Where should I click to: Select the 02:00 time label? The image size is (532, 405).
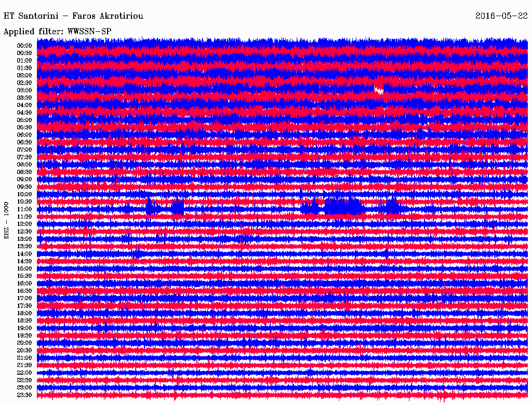(x=24, y=75)
